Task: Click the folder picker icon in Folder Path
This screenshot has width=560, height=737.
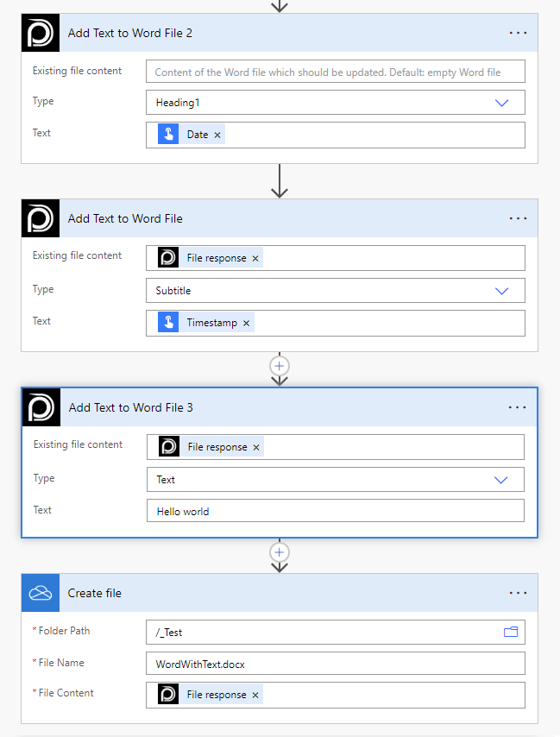Action: 511,633
